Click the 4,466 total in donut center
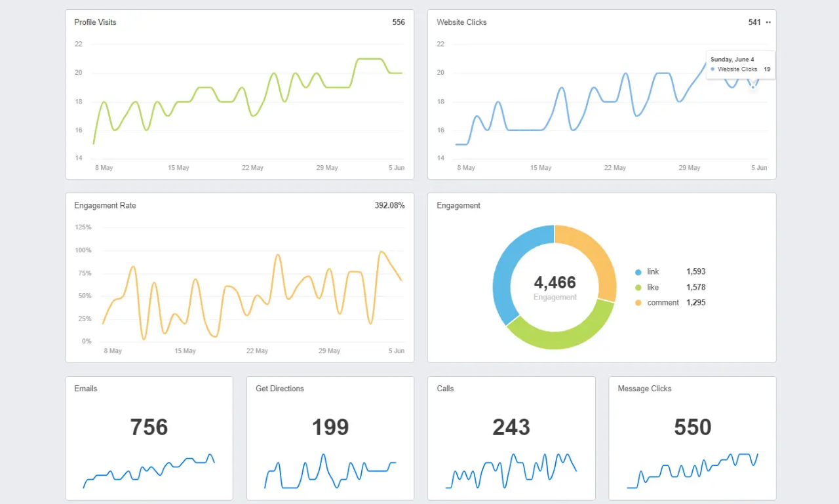This screenshot has height=504, width=839. point(555,282)
